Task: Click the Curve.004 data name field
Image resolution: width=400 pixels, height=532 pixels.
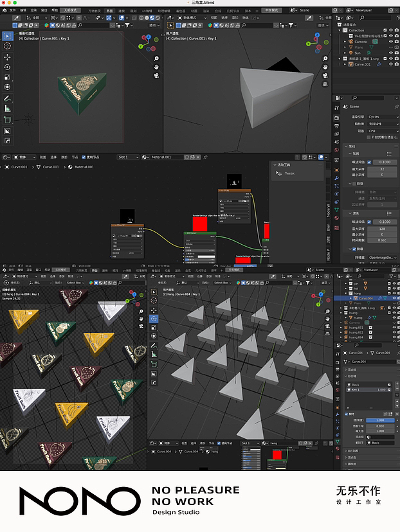Action: (373, 361)
